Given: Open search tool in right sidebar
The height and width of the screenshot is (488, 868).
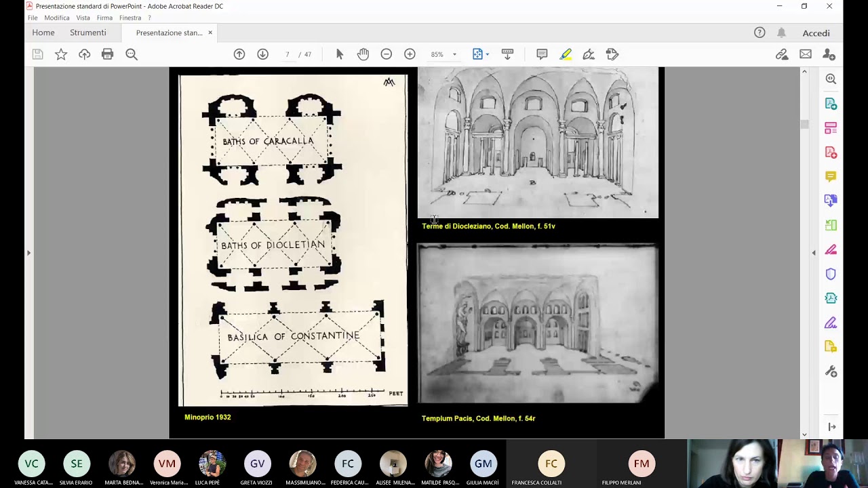Looking at the screenshot, I should coord(831,79).
